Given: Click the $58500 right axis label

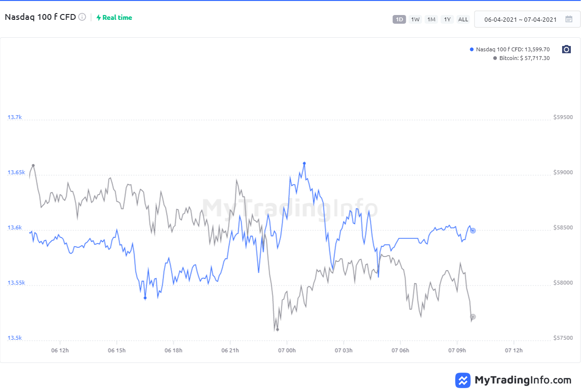Looking at the screenshot, I should pos(563,227).
